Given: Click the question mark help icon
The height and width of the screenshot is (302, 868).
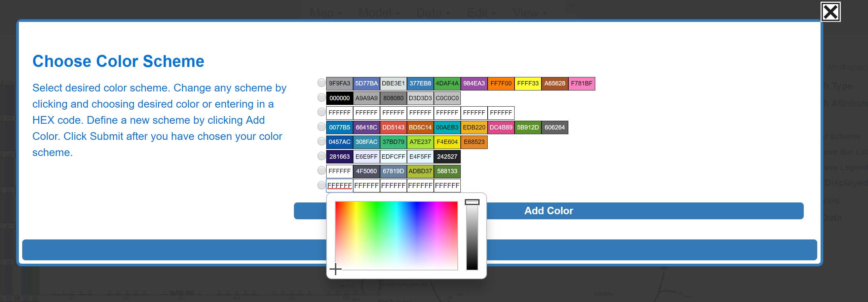Looking at the screenshot, I should [570, 8].
